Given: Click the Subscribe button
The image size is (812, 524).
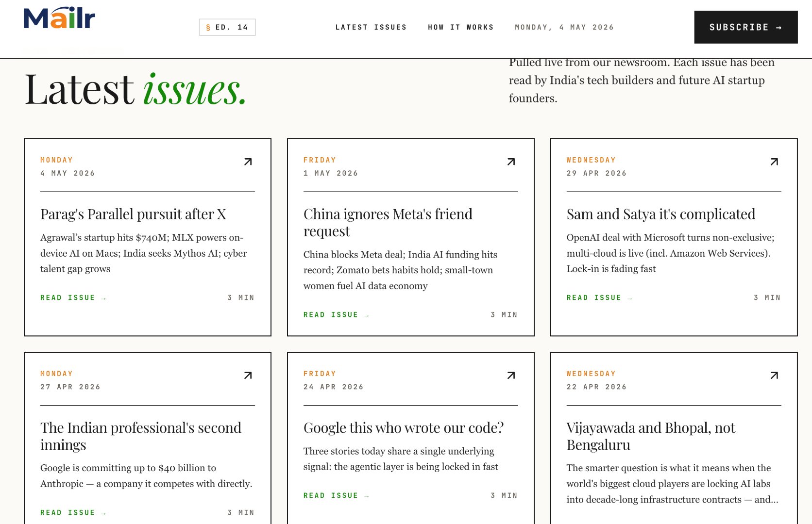Looking at the screenshot, I should point(745,27).
